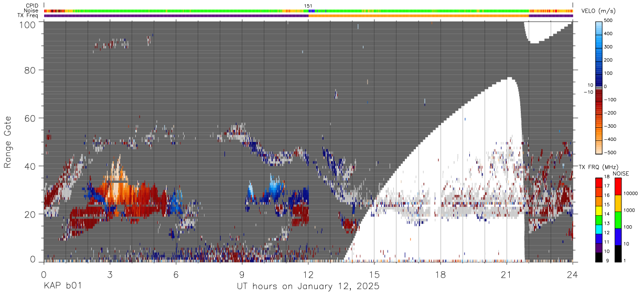Click the '80' tick on Range Gate axis
The image size is (644, 297).
click(x=29, y=70)
